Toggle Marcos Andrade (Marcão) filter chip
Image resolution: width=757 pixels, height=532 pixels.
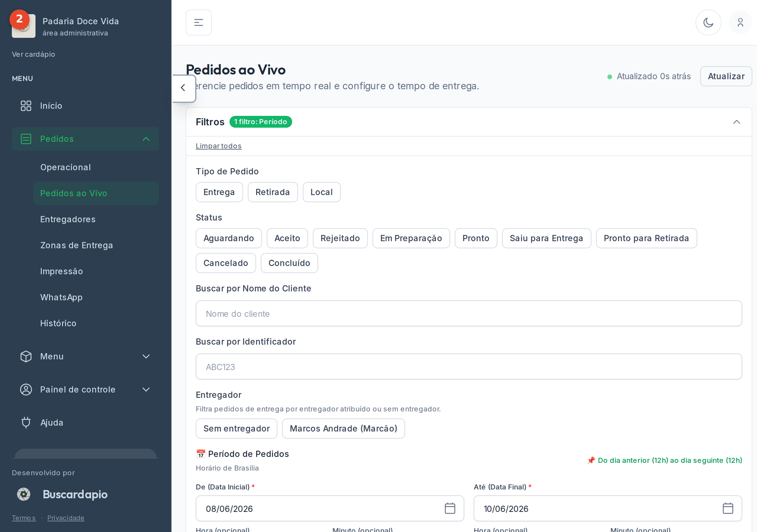pos(344,429)
